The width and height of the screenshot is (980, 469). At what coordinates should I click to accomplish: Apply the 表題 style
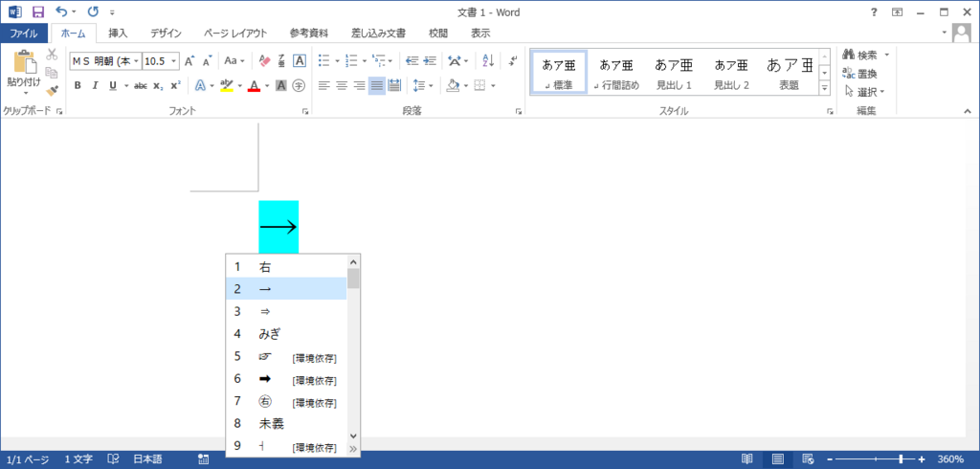(x=790, y=73)
